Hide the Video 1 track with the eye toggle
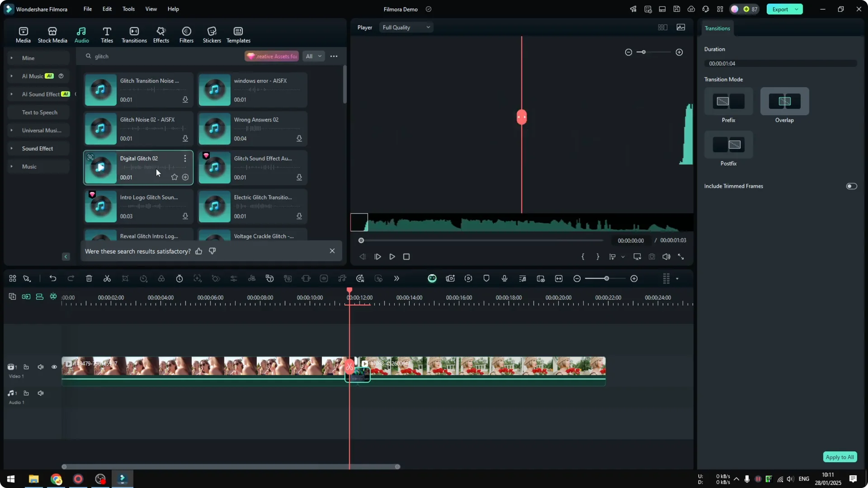The height and width of the screenshot is (488, 868). [54, 367]
